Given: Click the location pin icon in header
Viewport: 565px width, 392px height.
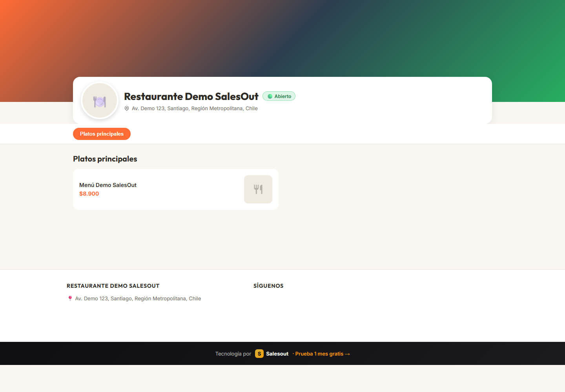Looking at the screenshot, I should click(x=127, y=109).
